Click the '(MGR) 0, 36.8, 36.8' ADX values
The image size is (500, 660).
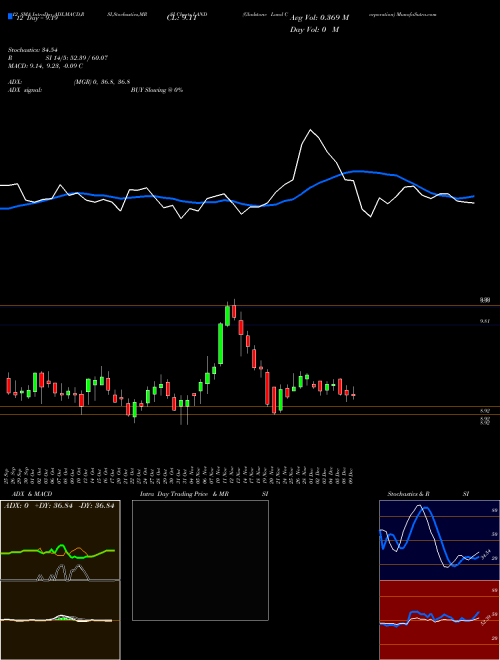(101, 82)
